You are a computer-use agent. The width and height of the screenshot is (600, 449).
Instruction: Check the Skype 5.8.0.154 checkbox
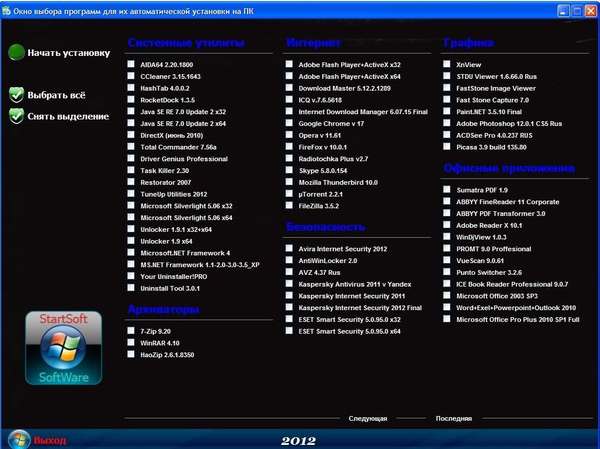pos(289,170)
